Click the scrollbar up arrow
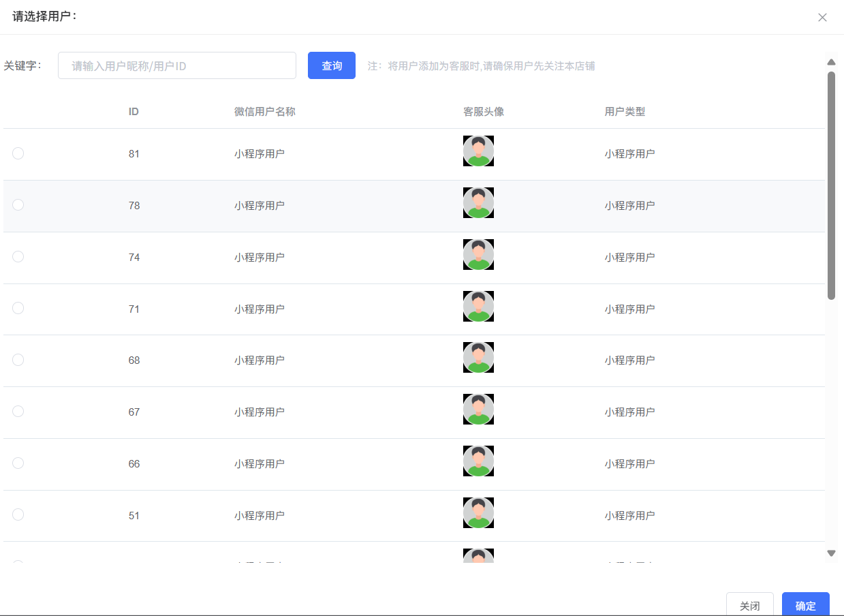The height and width of the screenshot is (616, 844). (831, 62)
